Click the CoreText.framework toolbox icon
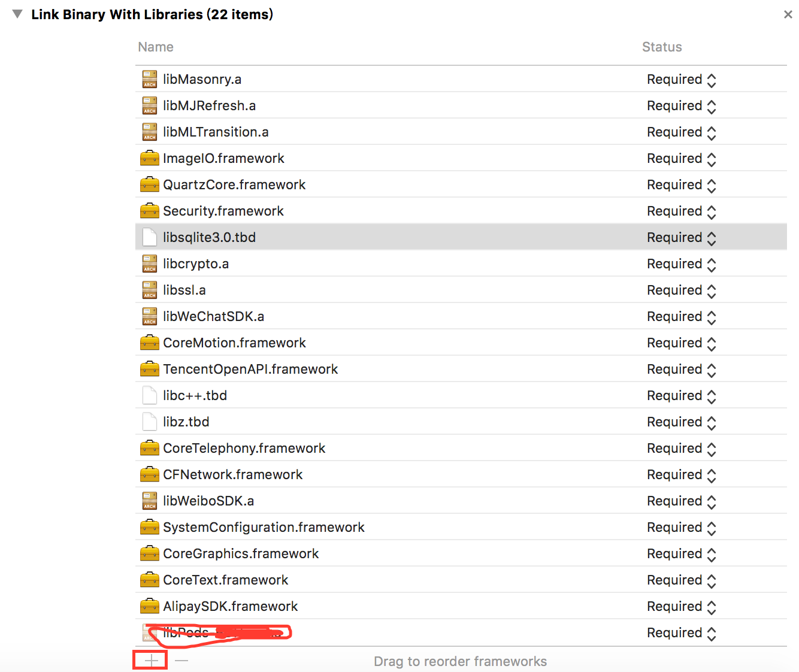This screenshot has height=672, width=799. (150, 580)
